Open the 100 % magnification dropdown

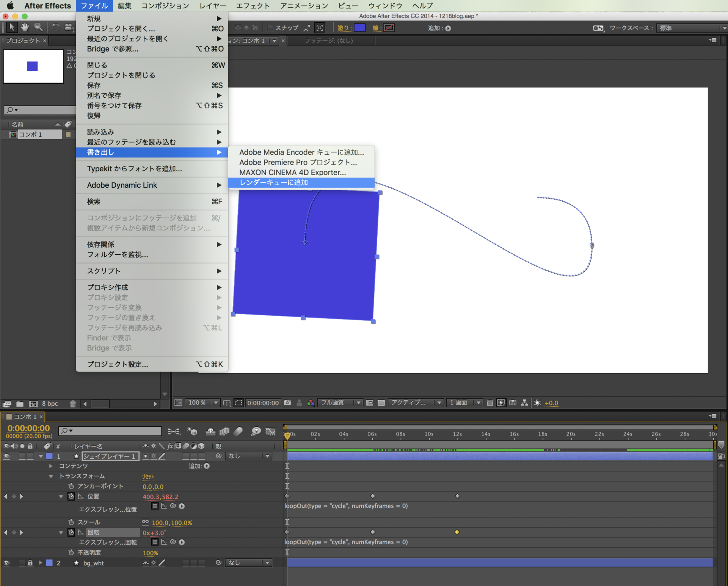tap(202, 403)
